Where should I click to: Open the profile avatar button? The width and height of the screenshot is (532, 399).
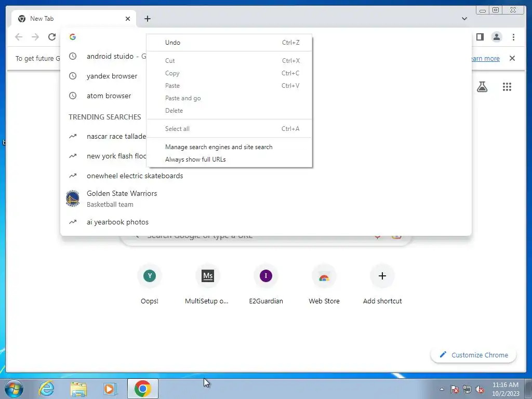click(496, 37)
